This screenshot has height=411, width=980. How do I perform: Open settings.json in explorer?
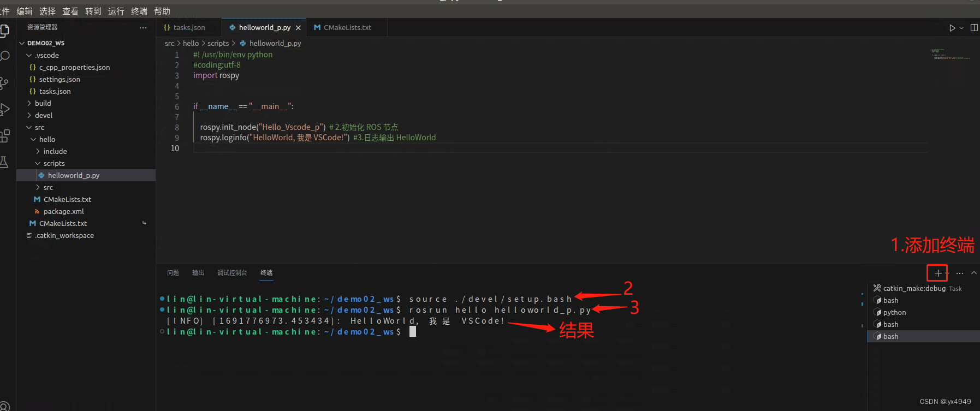86,79
